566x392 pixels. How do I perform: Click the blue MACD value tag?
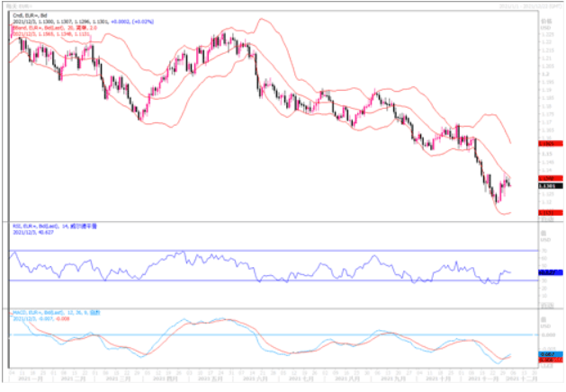tap(545, 354)
